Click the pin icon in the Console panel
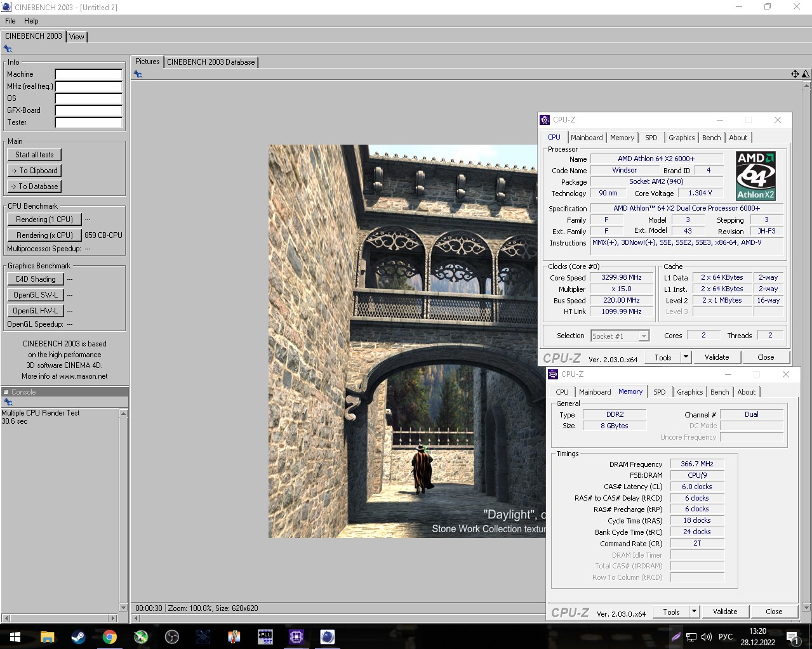Viewport: 812px width, 649px height. [8, 402]
